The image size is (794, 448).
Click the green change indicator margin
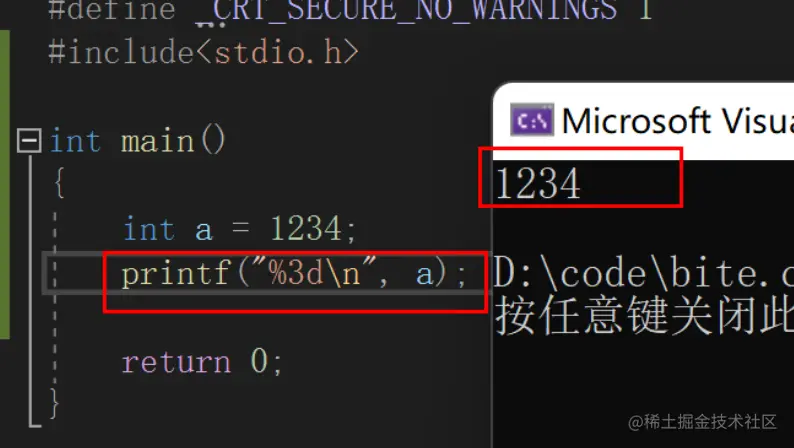[5, 184]
